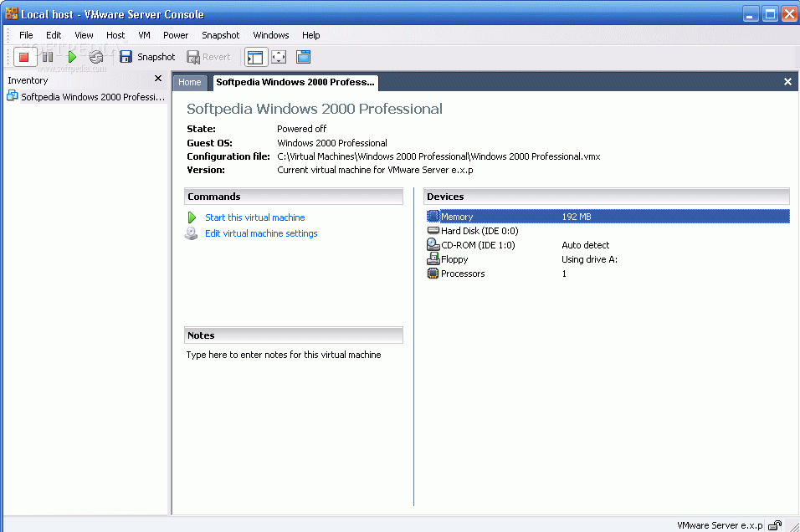
Task: Click the red Power Off toolbar button
Action: point(24,57)
